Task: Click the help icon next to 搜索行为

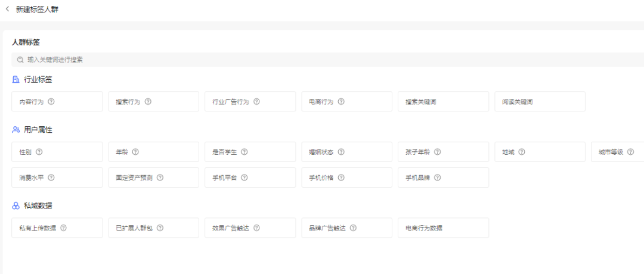Action: (148, 102)
